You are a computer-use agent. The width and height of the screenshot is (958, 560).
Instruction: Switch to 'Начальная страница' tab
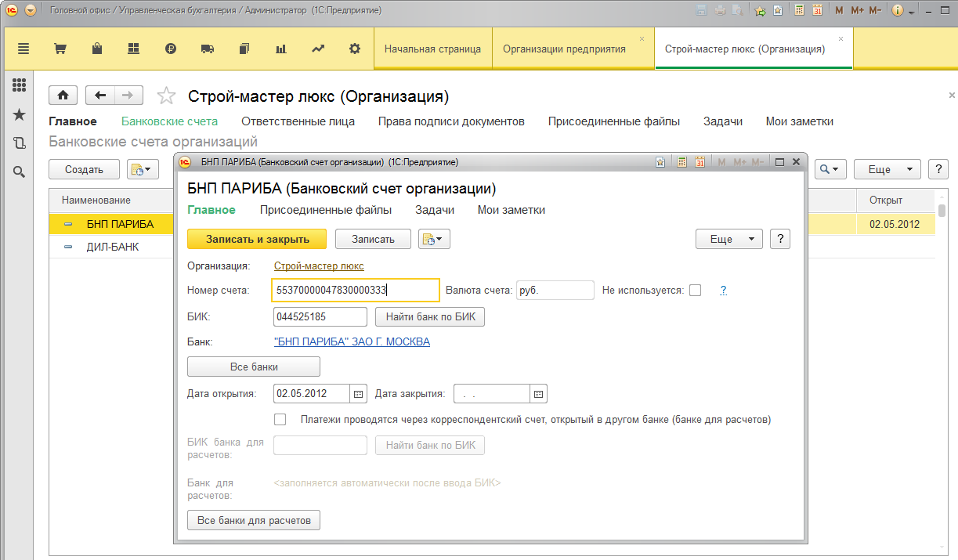tap(432, 49)
